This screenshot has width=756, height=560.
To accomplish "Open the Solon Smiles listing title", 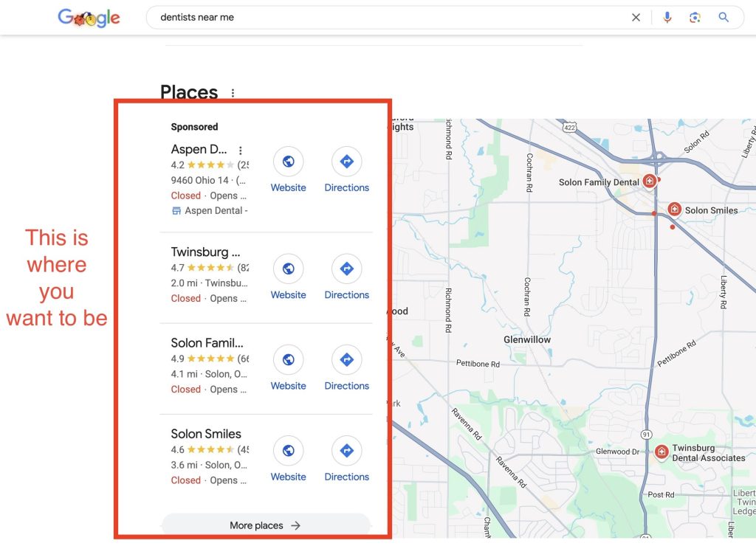I will [206, 434].
